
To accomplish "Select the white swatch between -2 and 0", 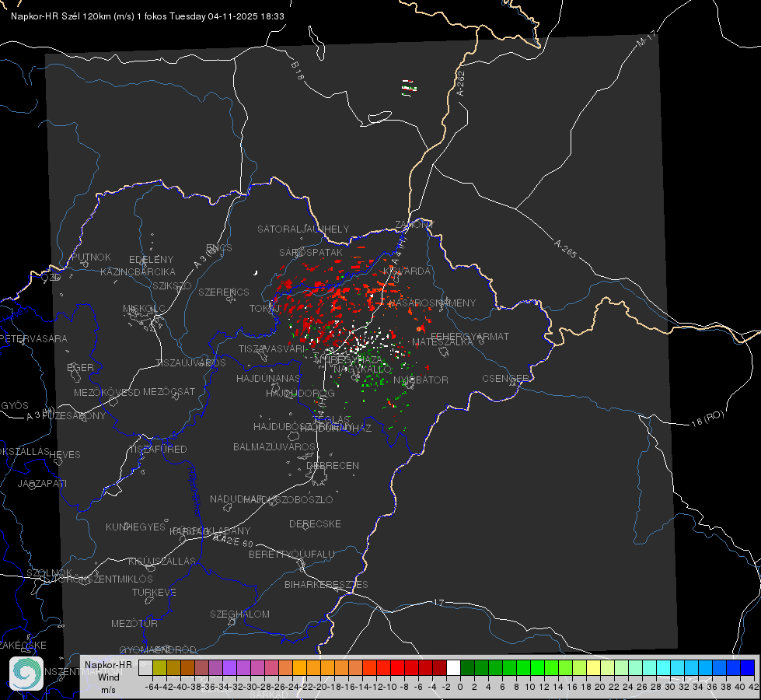I will (453, 667).
